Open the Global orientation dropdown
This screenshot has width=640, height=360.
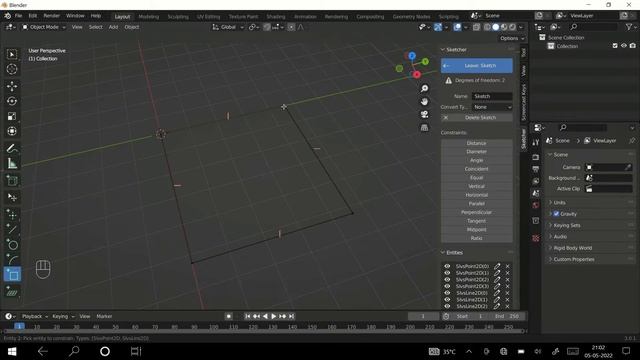coord(228,27)
